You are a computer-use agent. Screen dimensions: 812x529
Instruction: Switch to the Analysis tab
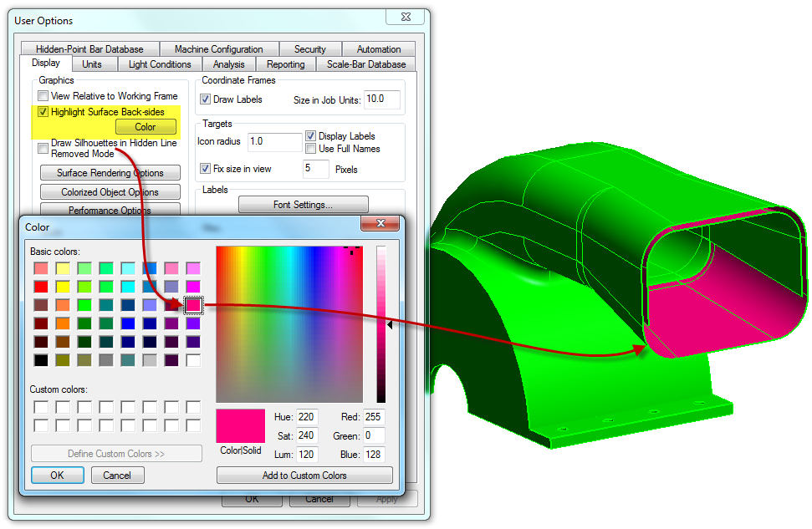[228, 64]
